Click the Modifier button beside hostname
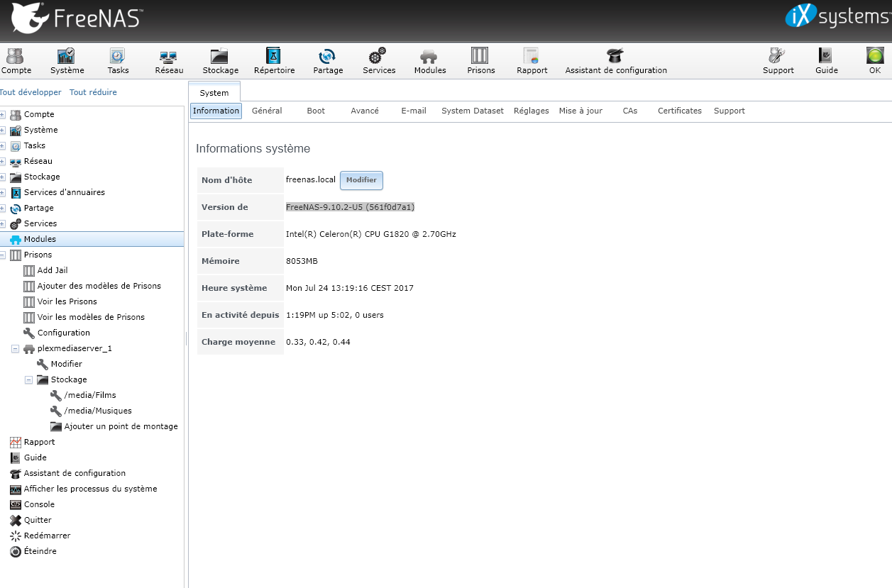This screenshot has width=892, height=588. point(361,180)
